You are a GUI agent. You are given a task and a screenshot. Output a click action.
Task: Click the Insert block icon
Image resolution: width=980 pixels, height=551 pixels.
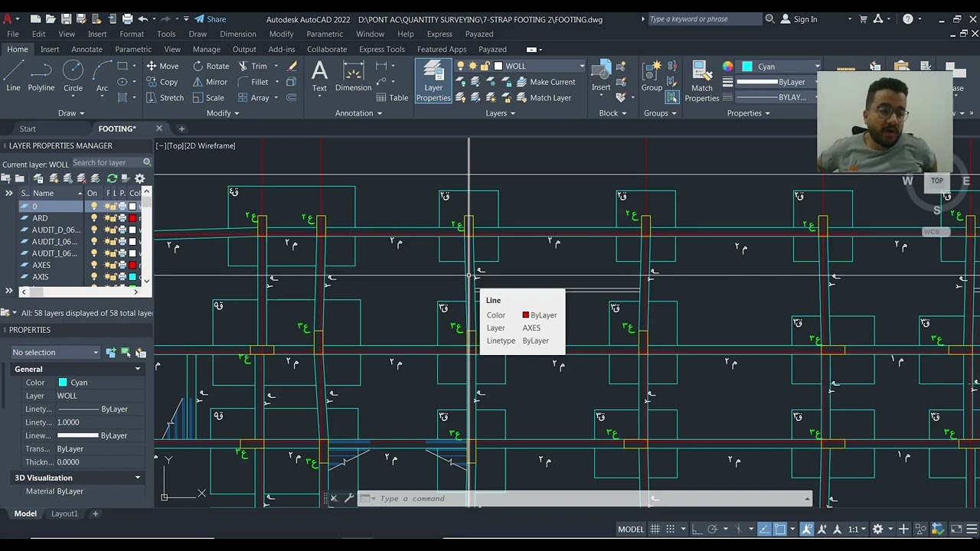(x=601, y=77)
